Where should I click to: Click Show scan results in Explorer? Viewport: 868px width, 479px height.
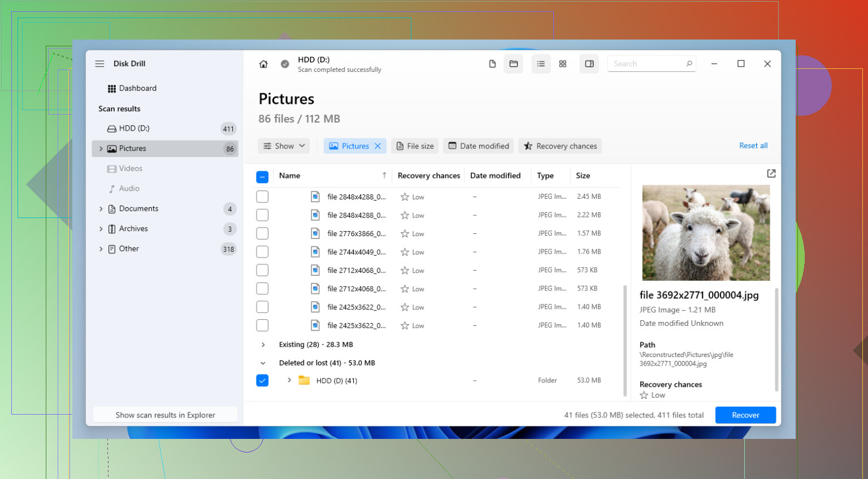[x=165, y=415]
